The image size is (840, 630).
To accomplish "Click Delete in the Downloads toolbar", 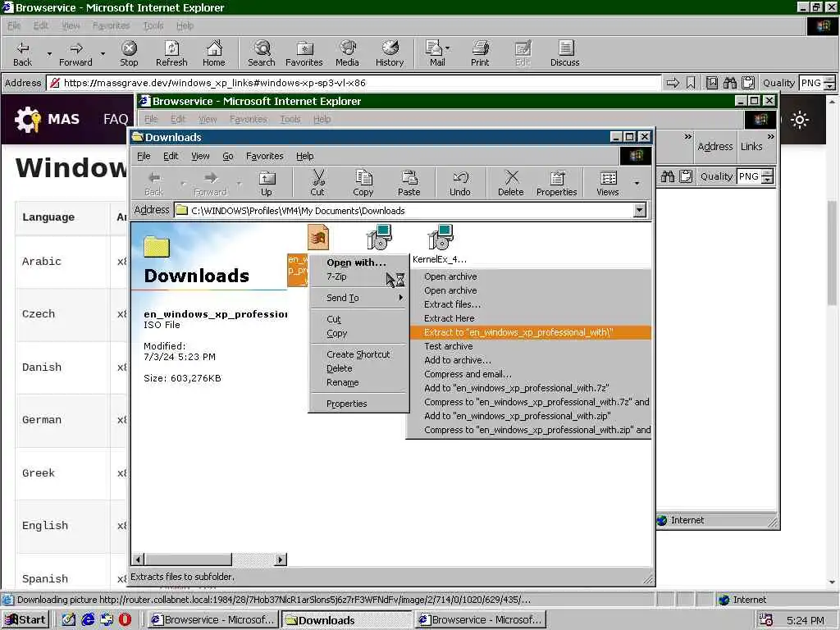I will (510, 183).
